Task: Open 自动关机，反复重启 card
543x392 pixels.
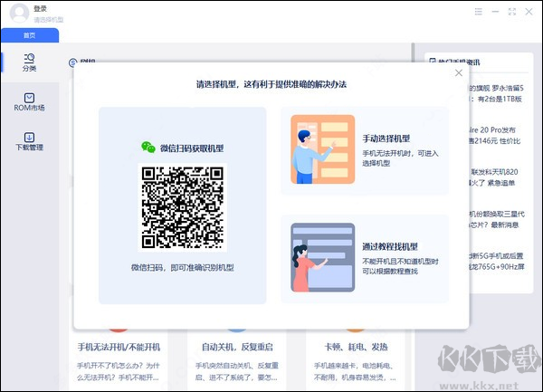Action: click(237, 360)
